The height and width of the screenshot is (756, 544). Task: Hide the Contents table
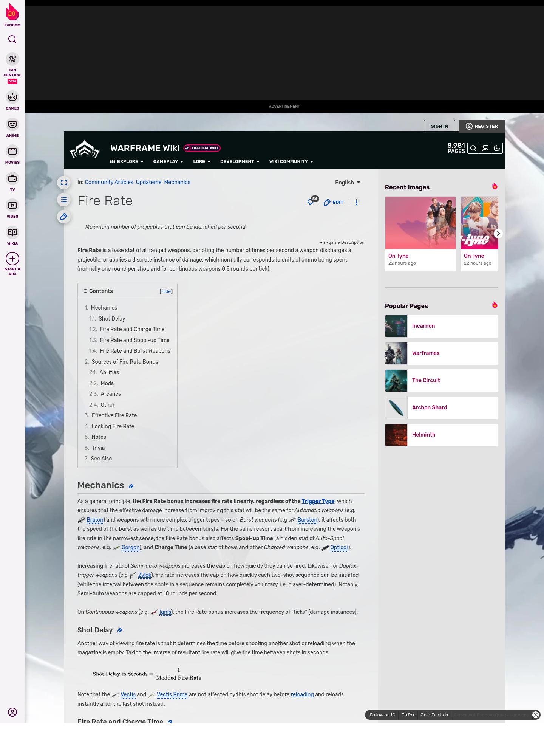pyautogui.click(x=166, y=291)
